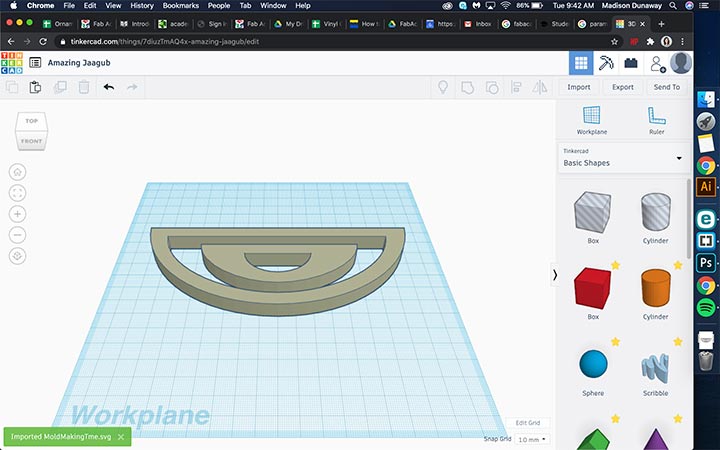
Task: Click the Group shapes icon
Action: [467, 87]
